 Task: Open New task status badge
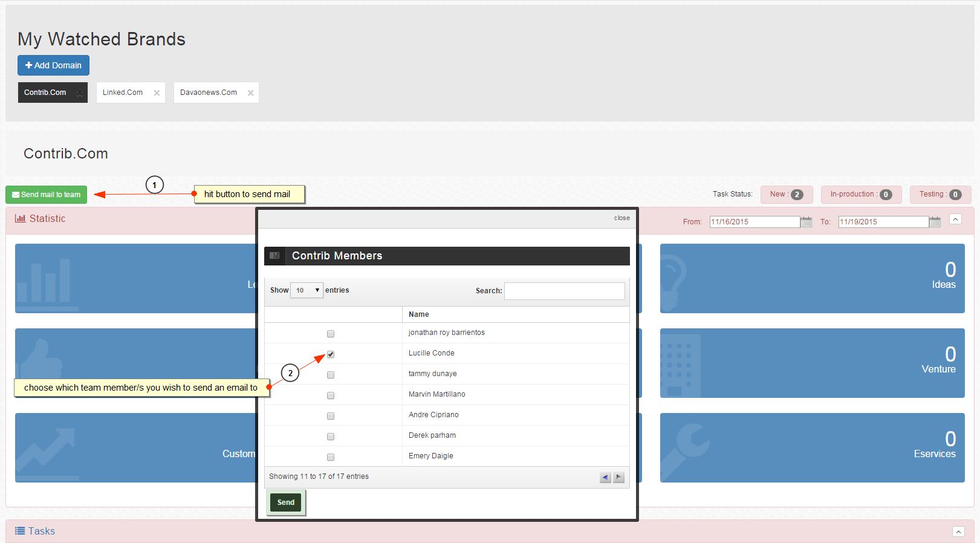tap(787, 194)
